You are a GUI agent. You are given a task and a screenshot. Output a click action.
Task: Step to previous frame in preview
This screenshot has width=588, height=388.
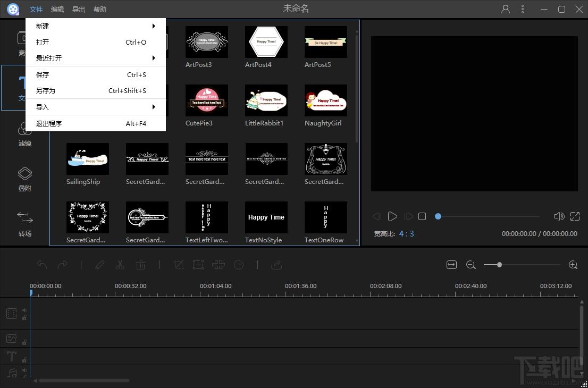pyautogui.click(x=377, y=216)
